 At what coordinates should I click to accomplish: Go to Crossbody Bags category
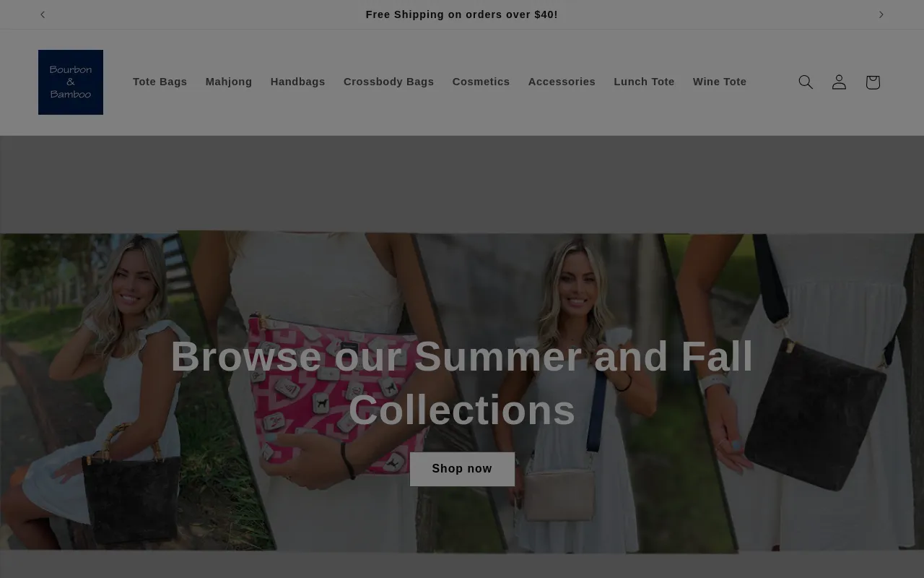click(388, 82)
